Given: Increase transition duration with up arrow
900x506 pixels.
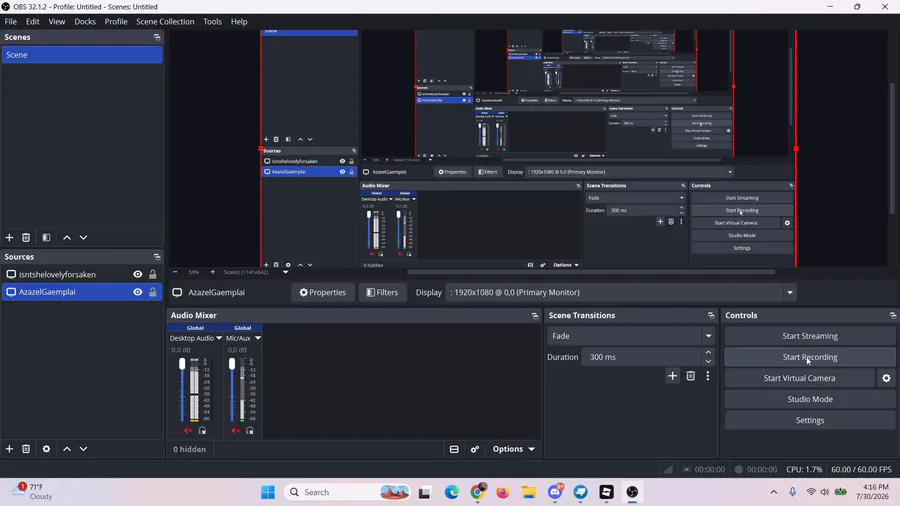Looking at the screenshot, I should tap(708, 352).
